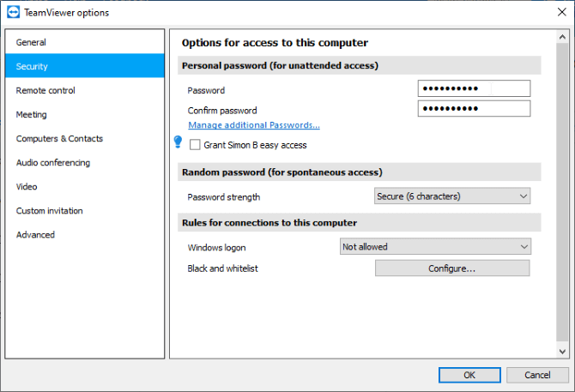
Task: Click Manage additional Passwords link
Action: 254,125
